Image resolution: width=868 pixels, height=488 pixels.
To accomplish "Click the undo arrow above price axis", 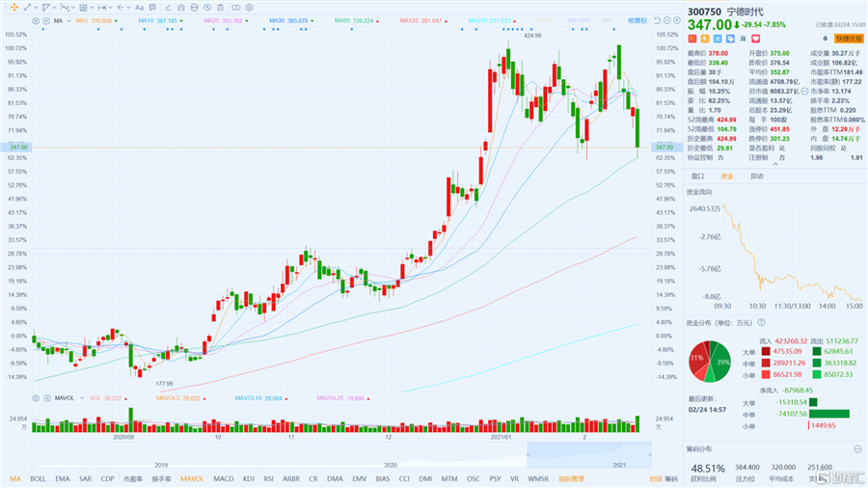I will click(x=657, y=20).
